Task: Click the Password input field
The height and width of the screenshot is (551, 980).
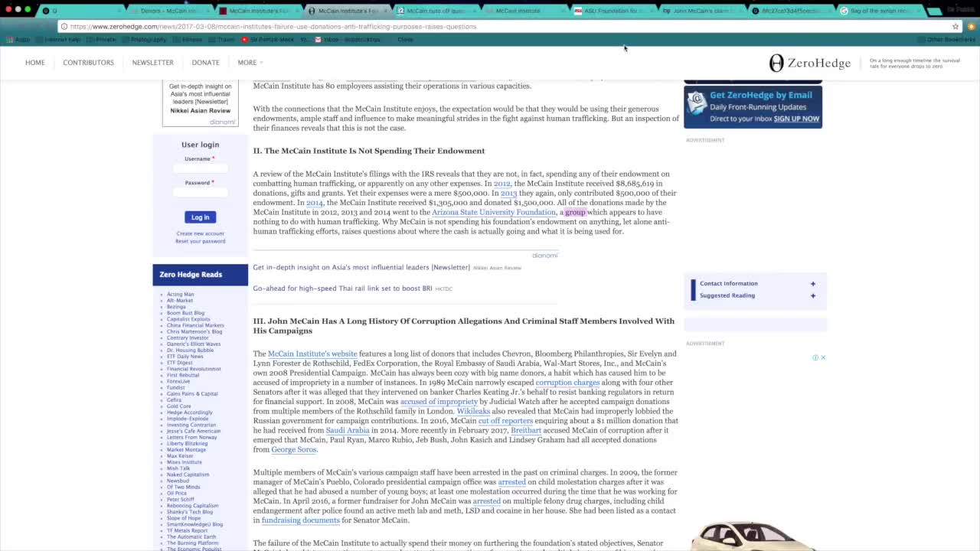Action: [200, 192]
